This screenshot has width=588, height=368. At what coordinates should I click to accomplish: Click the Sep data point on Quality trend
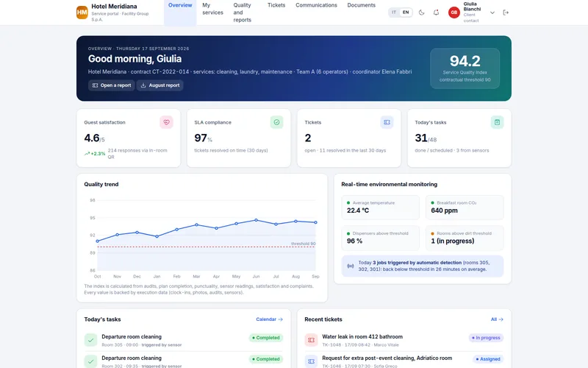pos(316,222)
